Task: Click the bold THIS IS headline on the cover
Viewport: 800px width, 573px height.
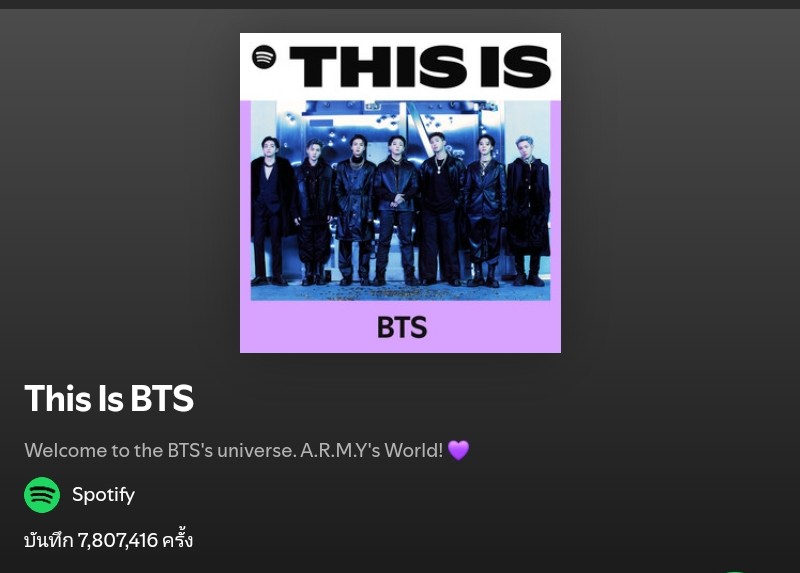Action: (420, 66)
